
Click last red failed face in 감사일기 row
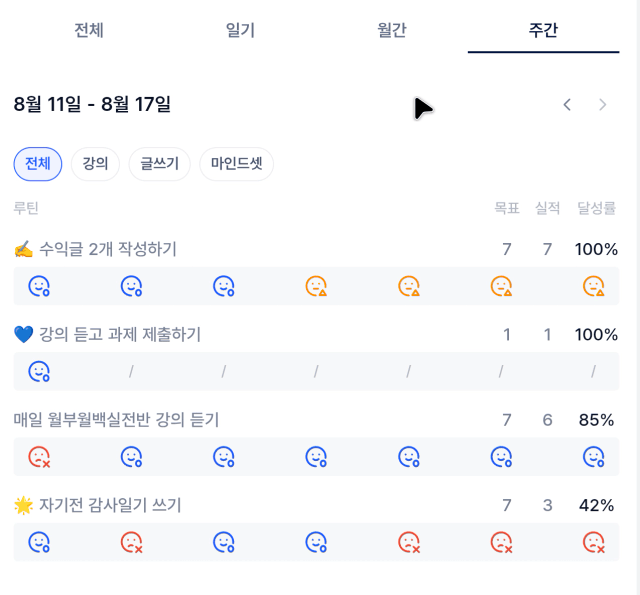coord(593,542)
